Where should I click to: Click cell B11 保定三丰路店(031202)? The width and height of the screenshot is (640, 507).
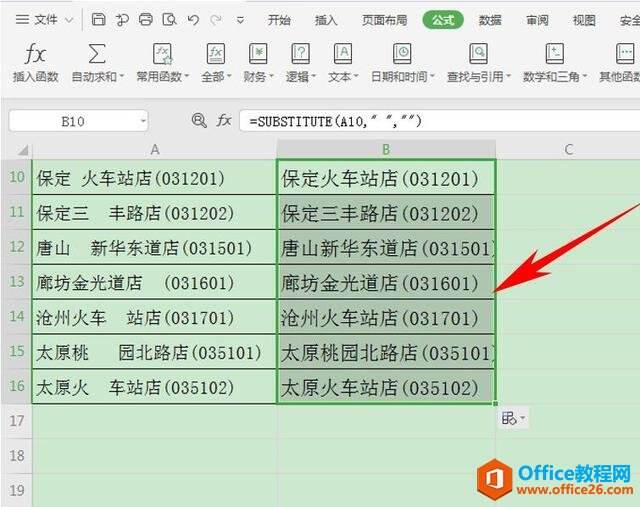pyautogui.click(x=386, y=212)
